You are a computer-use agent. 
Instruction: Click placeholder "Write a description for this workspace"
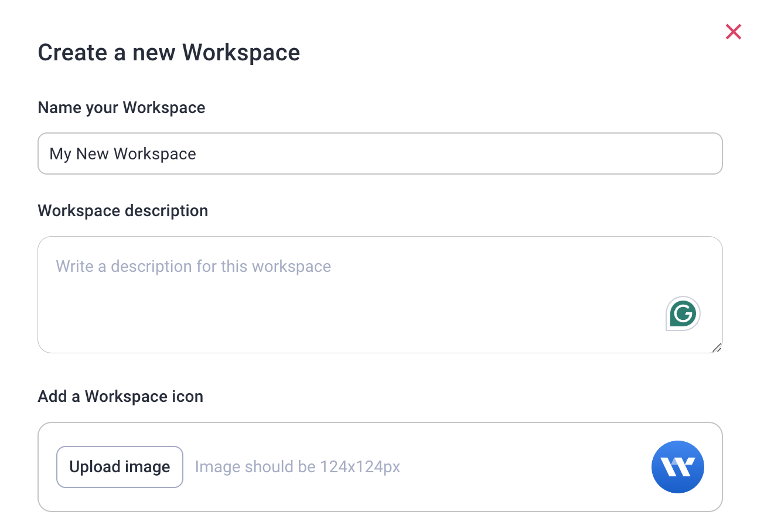coord(193,266)
